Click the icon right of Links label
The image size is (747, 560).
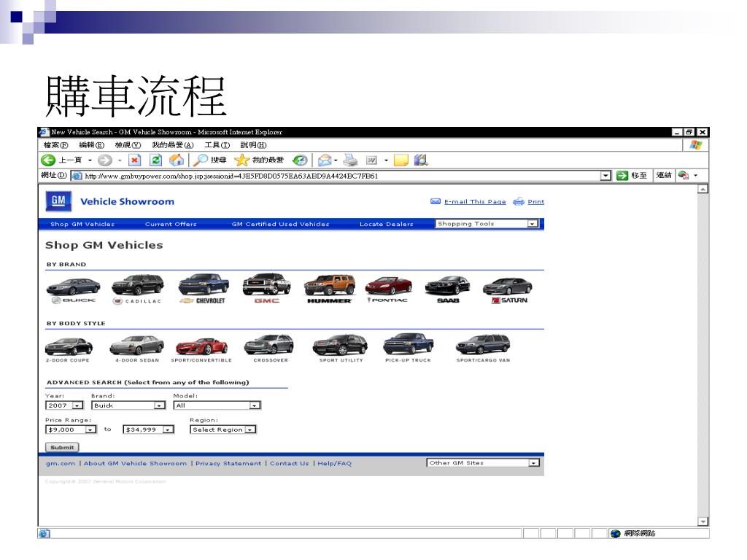(684, 175)
